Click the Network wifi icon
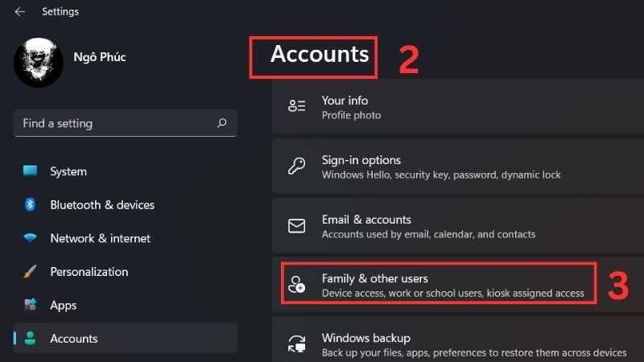The image size is (644, 362). tap(30, 237)
